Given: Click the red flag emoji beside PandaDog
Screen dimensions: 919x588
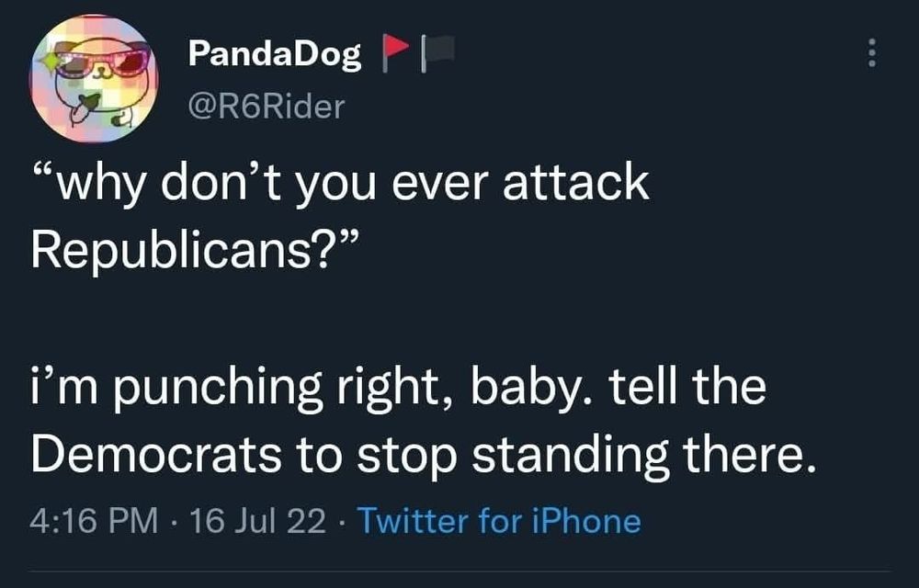Looking at the screenshot, I should coord(395,53).
